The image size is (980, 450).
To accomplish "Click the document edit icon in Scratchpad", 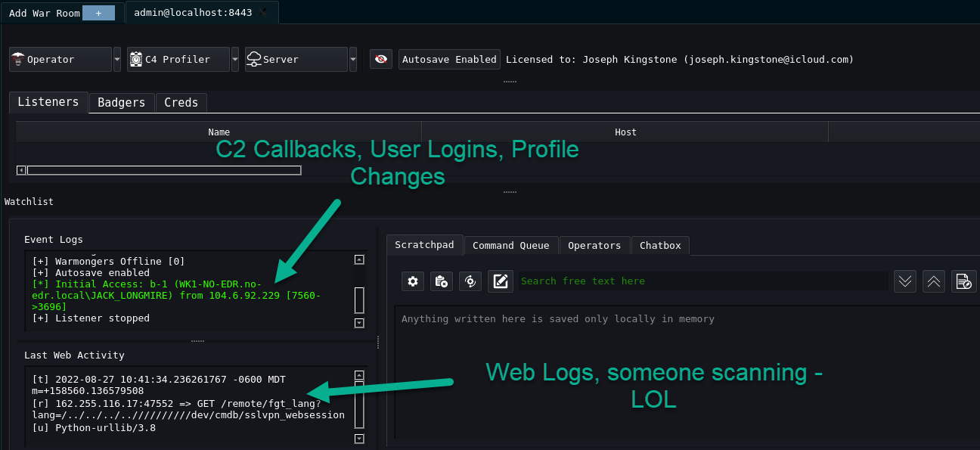I will click(x=963, y=281).
